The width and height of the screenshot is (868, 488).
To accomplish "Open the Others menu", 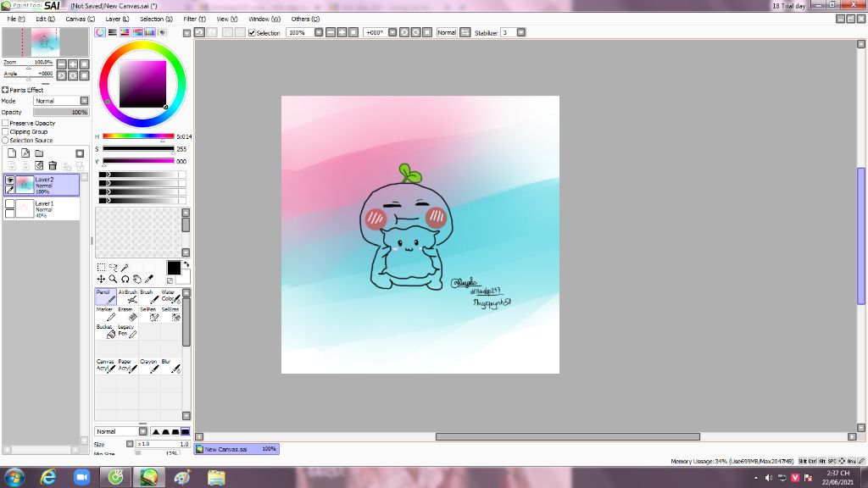I will pos(305,19).
